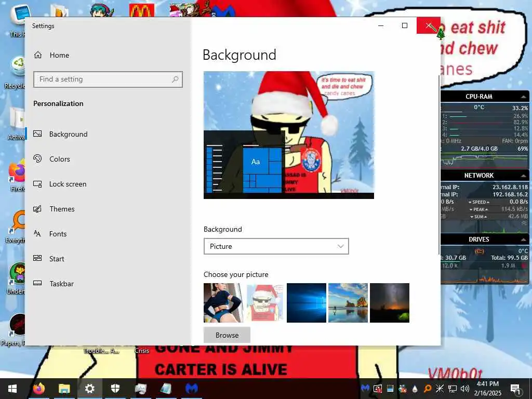Select the Santa hat cartoon thumbnail
Screen dimensions: 532x399
[264, 303]
